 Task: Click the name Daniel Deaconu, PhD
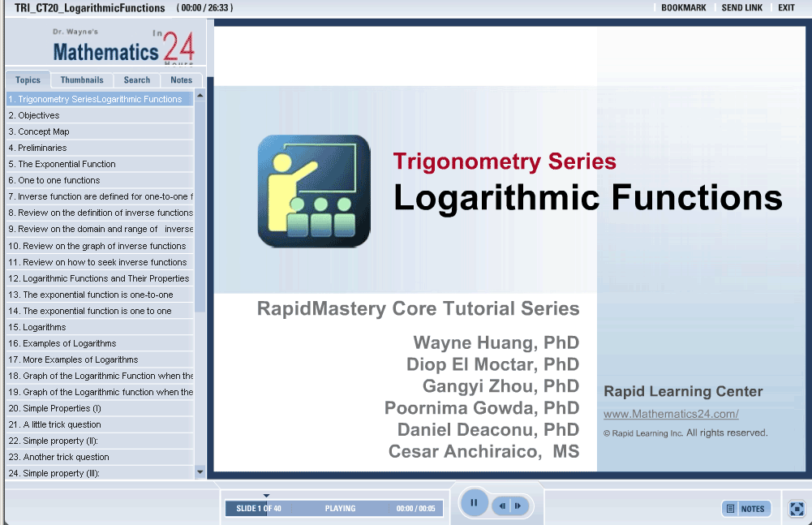[x=488, y=429]
